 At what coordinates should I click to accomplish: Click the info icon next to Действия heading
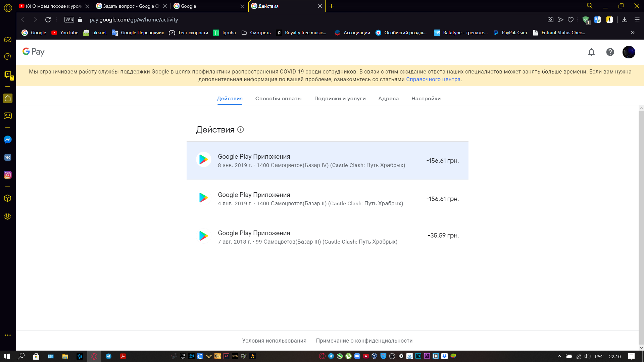pos(241,130)
